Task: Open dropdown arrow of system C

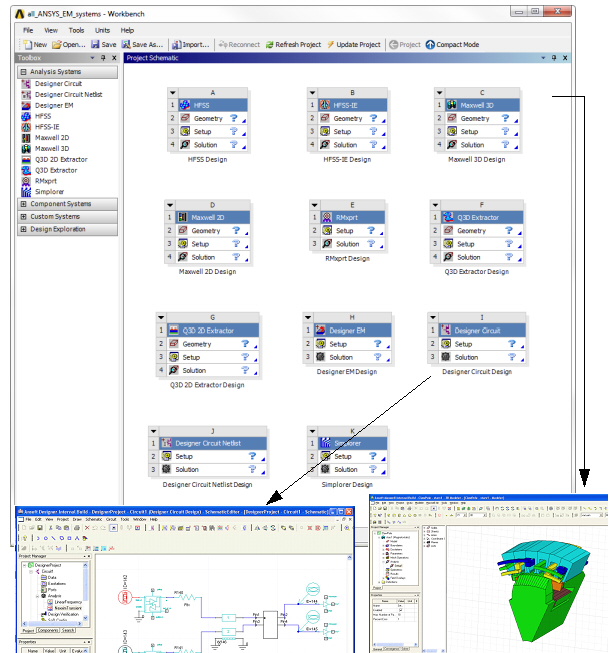Action: [439, 92]
